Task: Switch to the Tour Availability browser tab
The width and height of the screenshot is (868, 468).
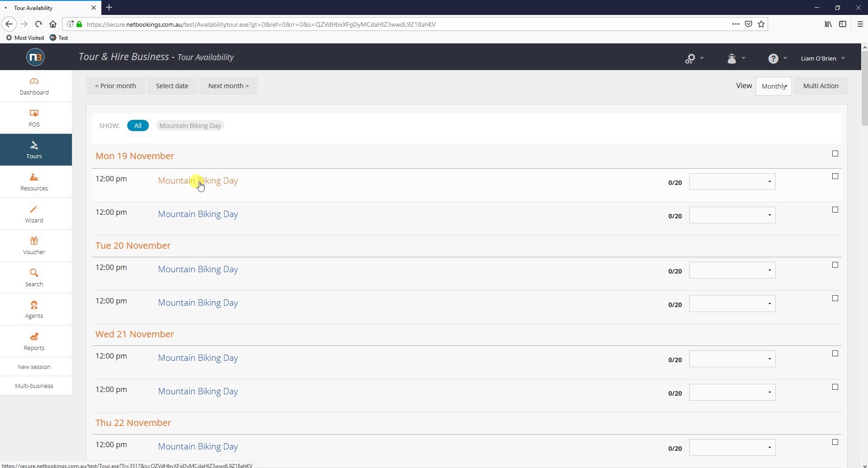Action: 50,8
